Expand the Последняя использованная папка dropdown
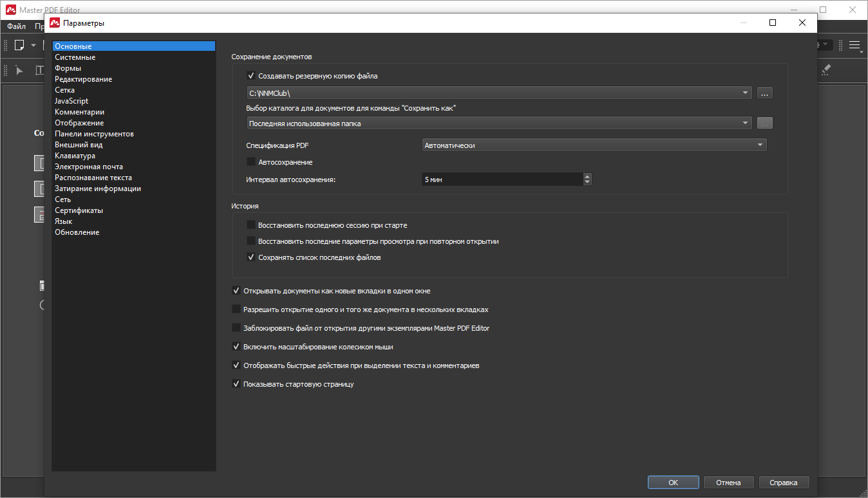Screen dimensions: 868x498 (x=498, y=124)
